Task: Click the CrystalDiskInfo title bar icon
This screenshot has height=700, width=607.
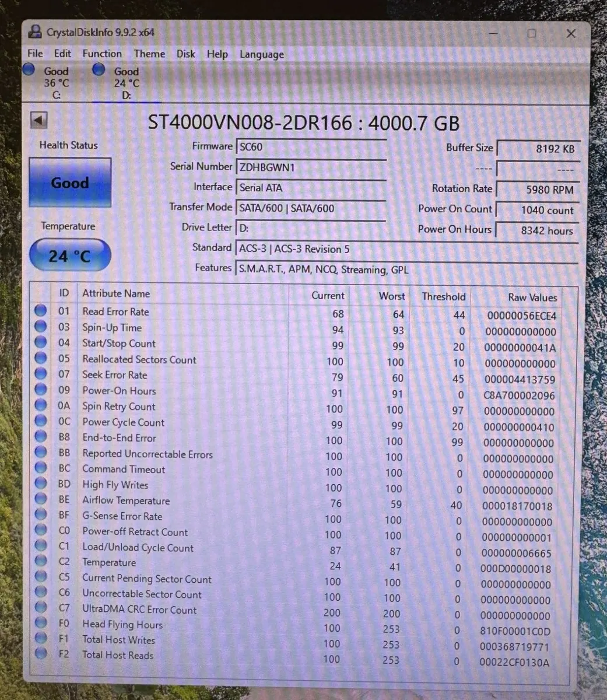Action: coord(35,32)
